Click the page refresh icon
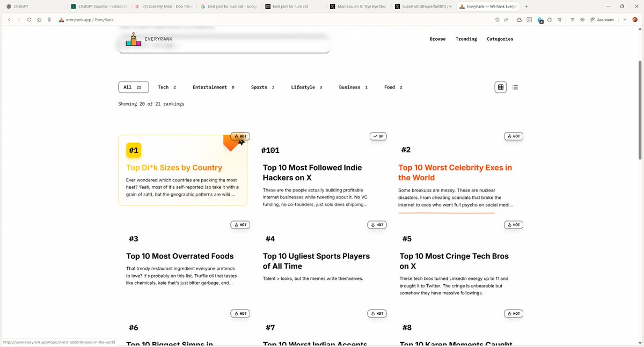 coord(28,19)
